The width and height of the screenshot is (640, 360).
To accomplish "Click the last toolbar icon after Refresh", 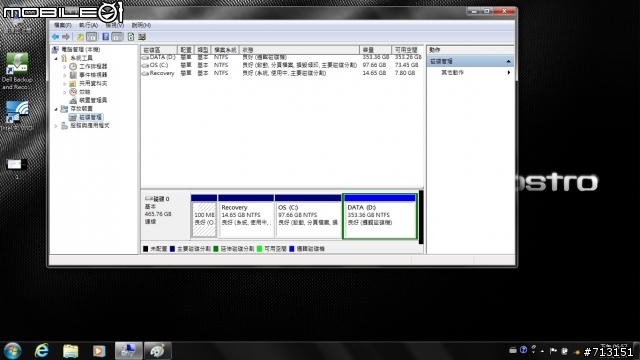I will (142, 37).
